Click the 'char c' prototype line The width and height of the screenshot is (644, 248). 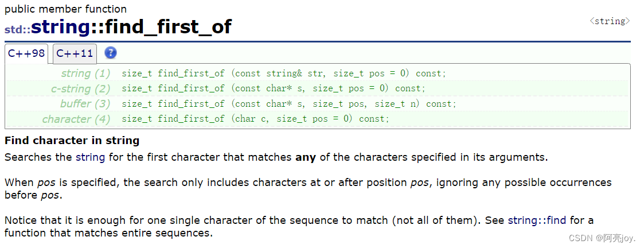coord(255,119)
